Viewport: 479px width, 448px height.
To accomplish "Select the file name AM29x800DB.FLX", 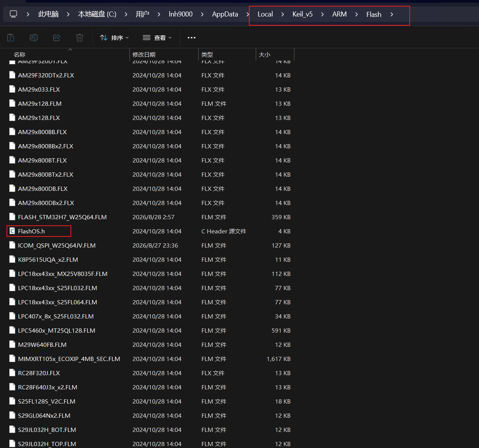I will (43, 189).
